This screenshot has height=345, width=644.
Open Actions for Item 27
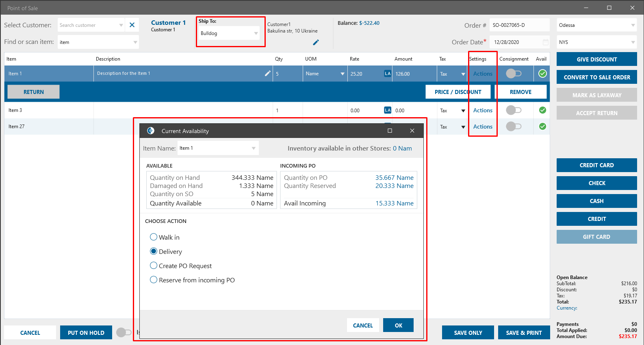coord(483,127)
